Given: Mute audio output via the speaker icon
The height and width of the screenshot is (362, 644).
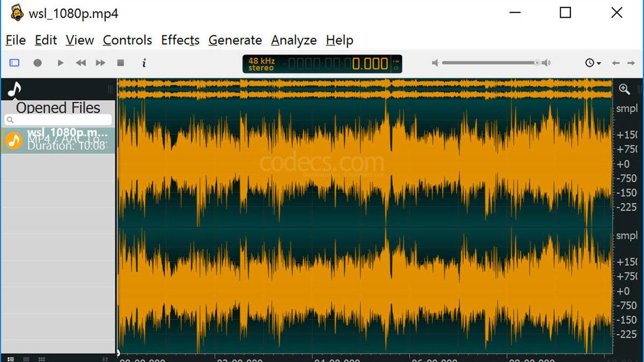Looking at the screenshot, I should (434, 63).
